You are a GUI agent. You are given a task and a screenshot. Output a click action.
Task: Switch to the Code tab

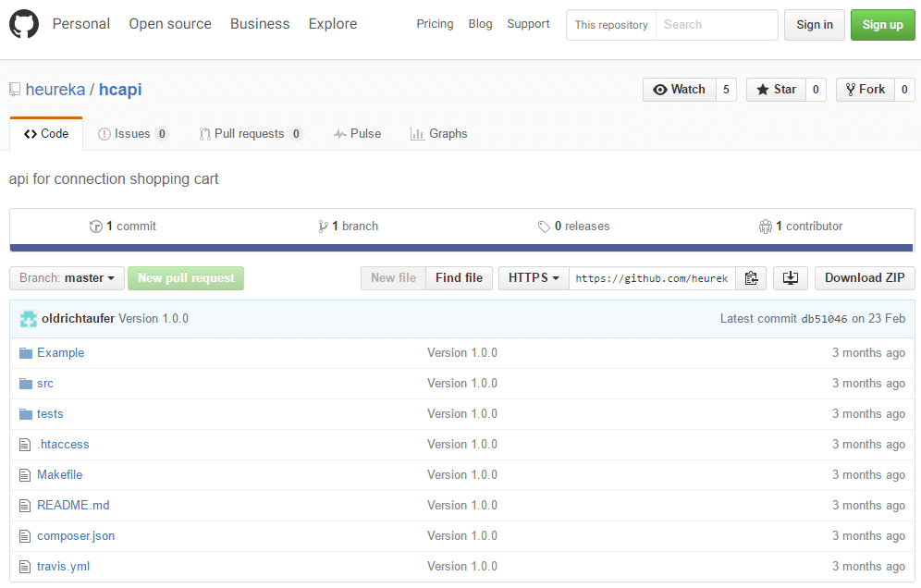[x=46, y=134]
